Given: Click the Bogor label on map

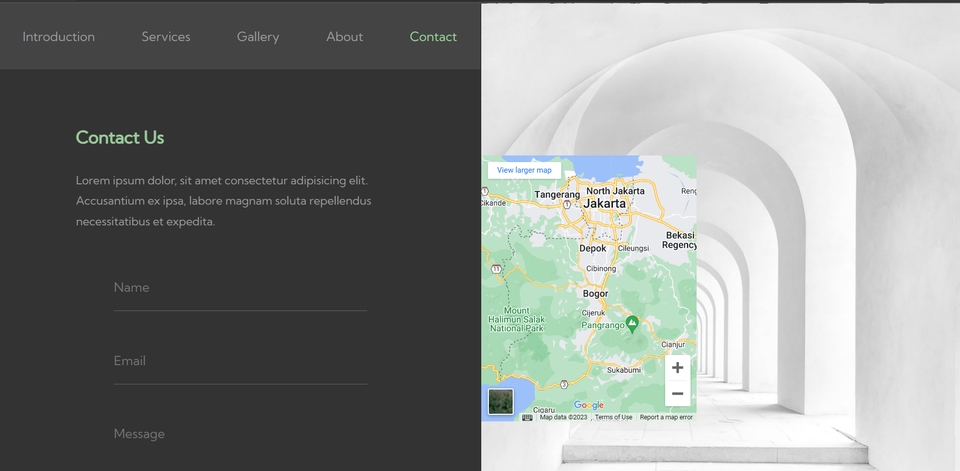Looking at the screenshot, I should 595,294.
